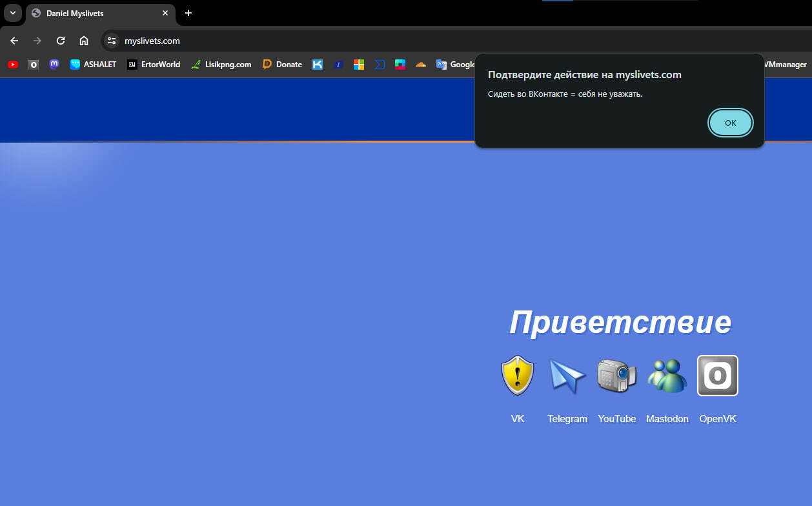This screenshot has width=812, height=506.
Task: Open the ASHALET bookmark
Action: pyautogui.click(x=93, y=65)
